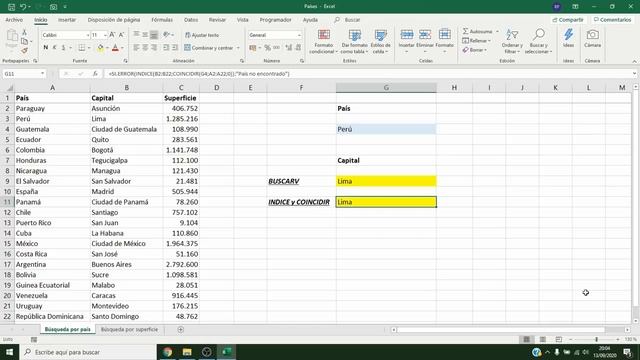Expand the Autosuma dropdown arrow
The image size is (640, 360).
click(497, 31)
